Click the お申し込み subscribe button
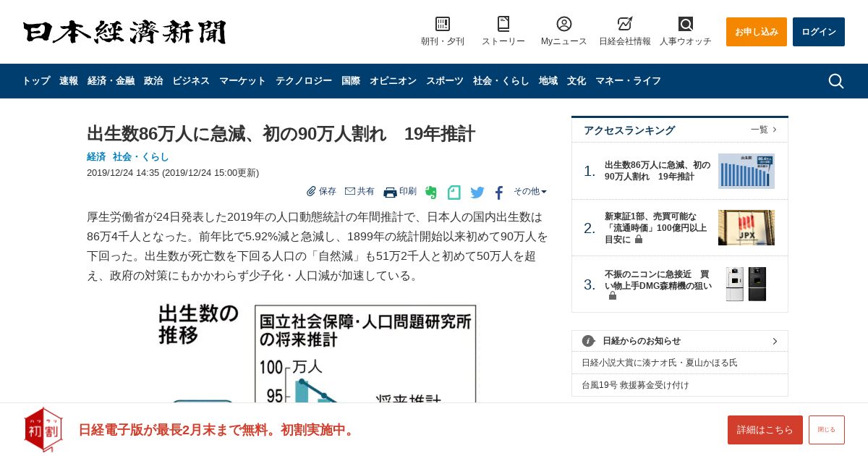Screen dimensions: 868x456 (x=757, y=32)
